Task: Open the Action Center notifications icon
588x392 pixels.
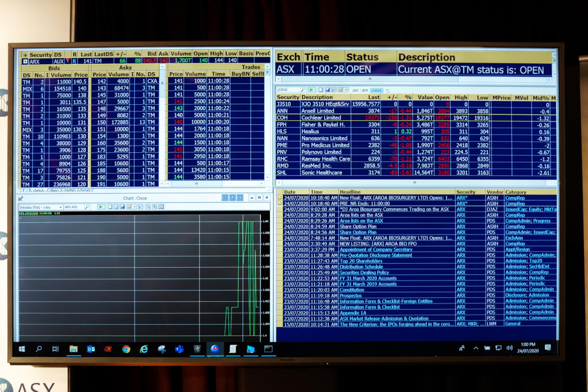Action: [x=548, y=348]
